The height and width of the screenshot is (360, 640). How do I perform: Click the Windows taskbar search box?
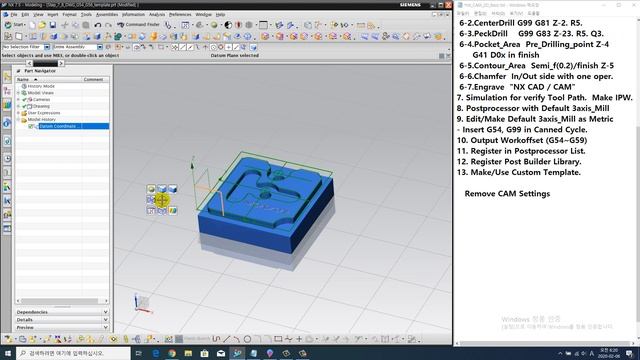point(73,353)
